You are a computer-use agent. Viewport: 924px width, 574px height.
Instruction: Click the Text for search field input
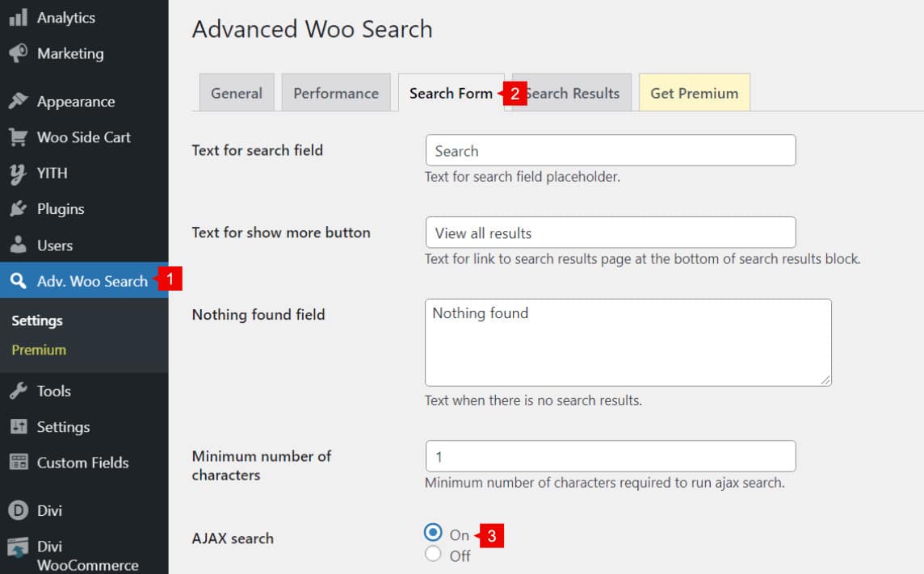click(x=610, y=151)
